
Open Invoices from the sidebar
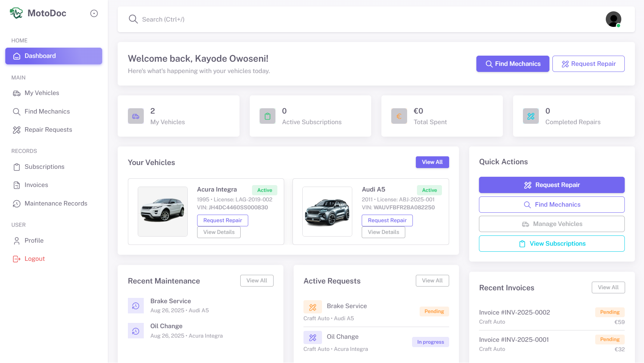click(36, 185)
